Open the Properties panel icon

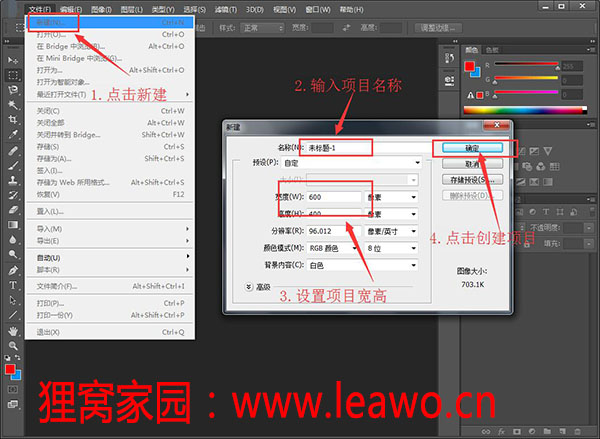pos(450,80)
